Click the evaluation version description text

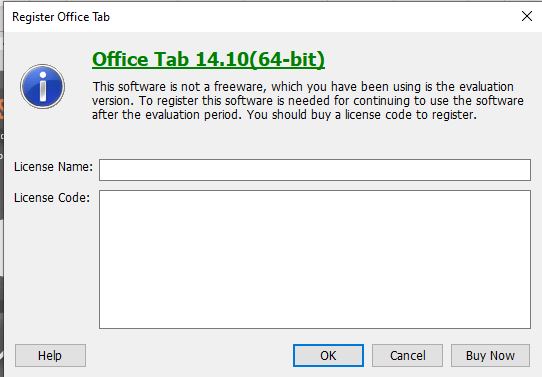click(308, 101)
